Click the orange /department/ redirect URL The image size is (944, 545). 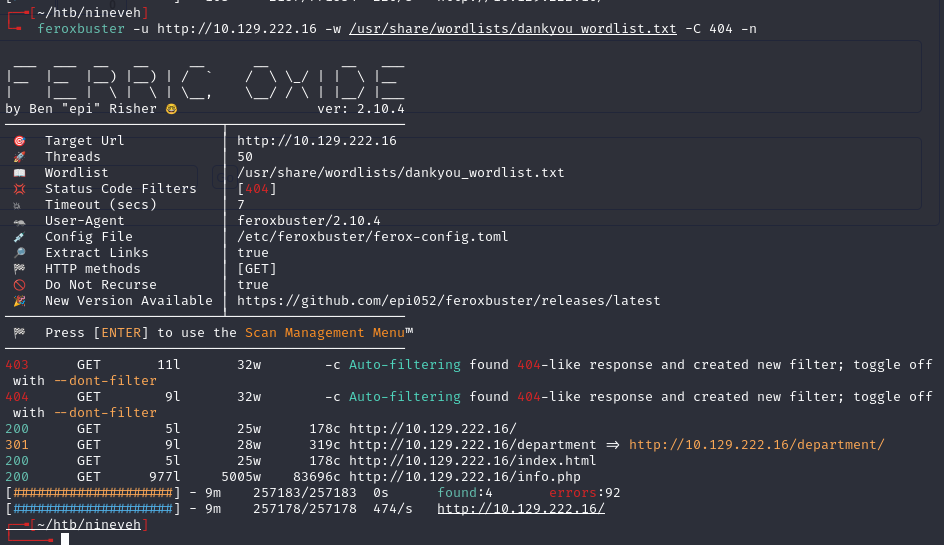[756, 445]
